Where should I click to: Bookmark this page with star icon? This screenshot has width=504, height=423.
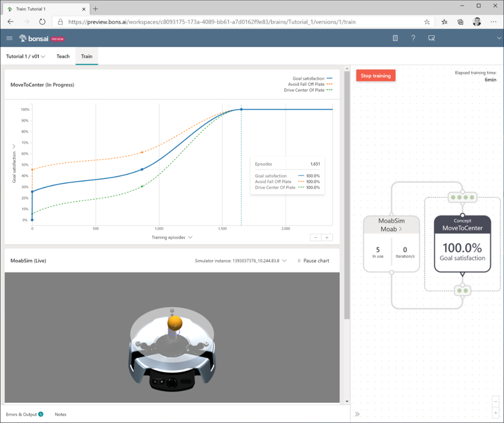point(427,22)
